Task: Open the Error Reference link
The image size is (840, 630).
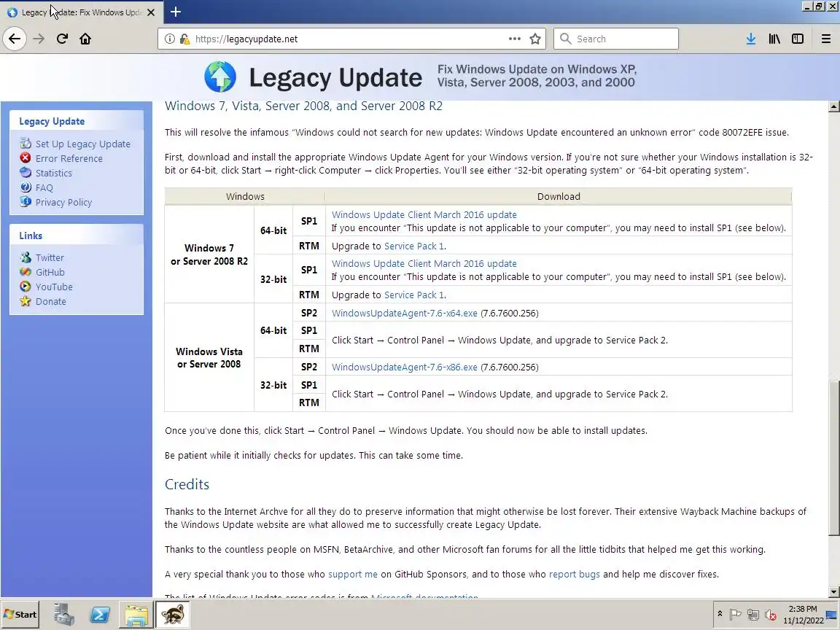Action: click(69, 158)
